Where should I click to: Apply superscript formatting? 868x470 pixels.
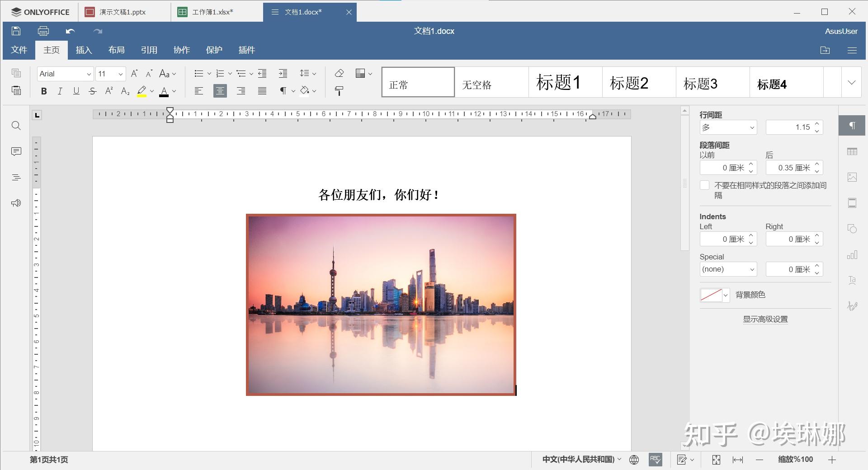click(x=109, y=91)
